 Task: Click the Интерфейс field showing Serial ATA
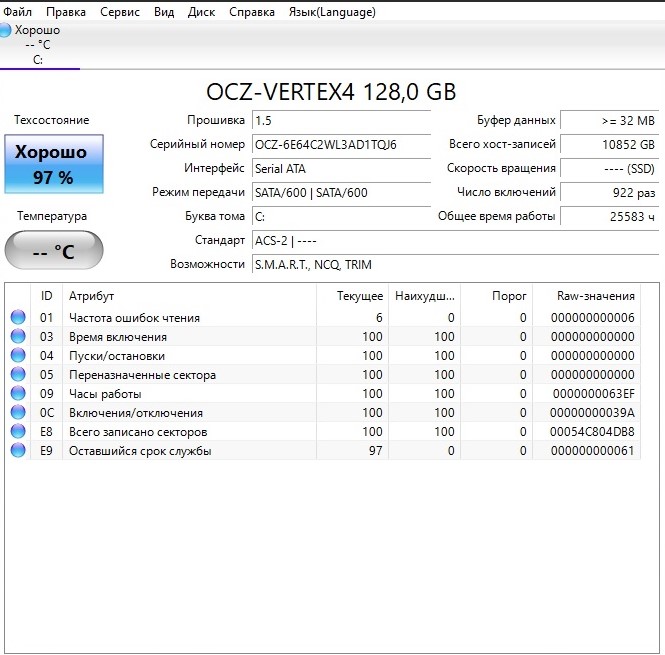coord(341,168)
